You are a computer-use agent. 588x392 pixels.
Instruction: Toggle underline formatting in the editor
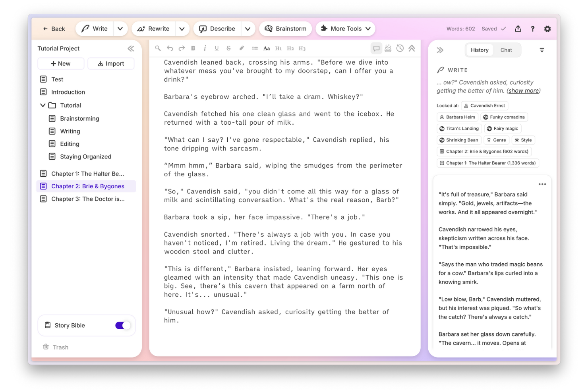click(217, 48)
